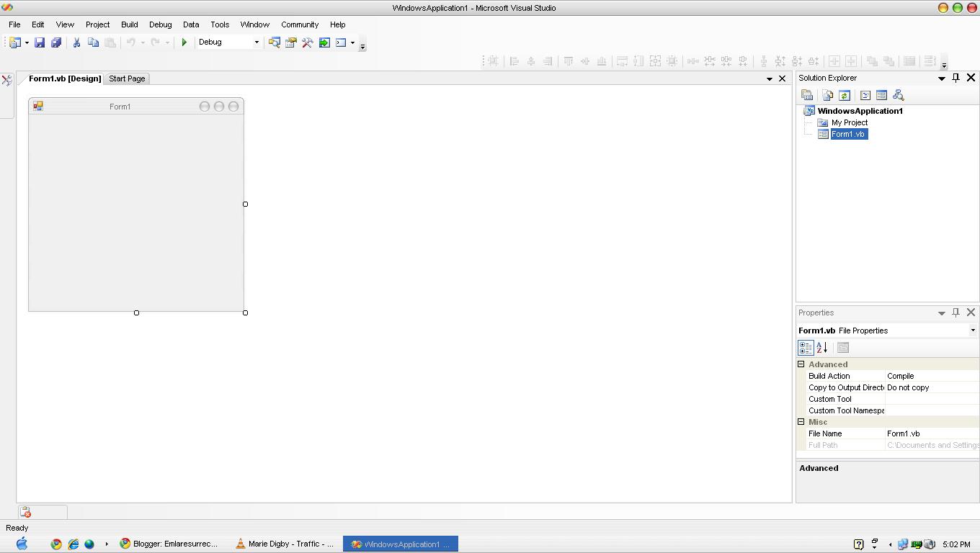Screen dimensions: 980x553
Task: Open the Debug configuration dropdown
Action: click(257, 42)
